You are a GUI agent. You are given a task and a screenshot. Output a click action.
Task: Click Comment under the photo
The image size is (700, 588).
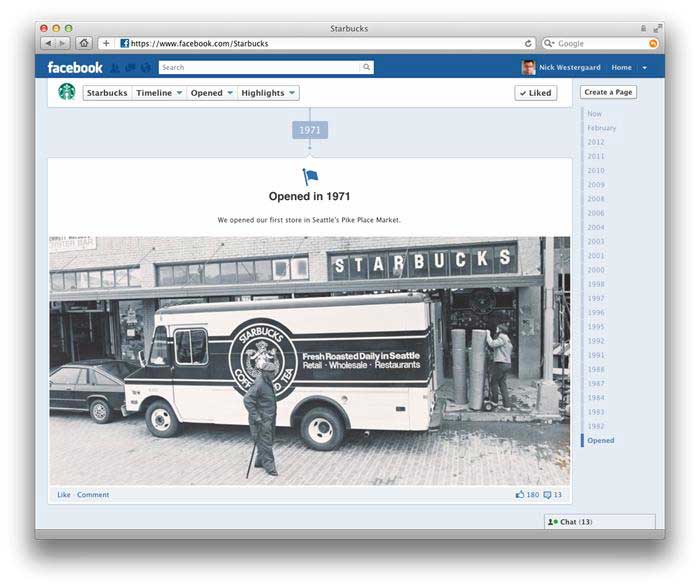pyautogui.click(x=93, y=495)
